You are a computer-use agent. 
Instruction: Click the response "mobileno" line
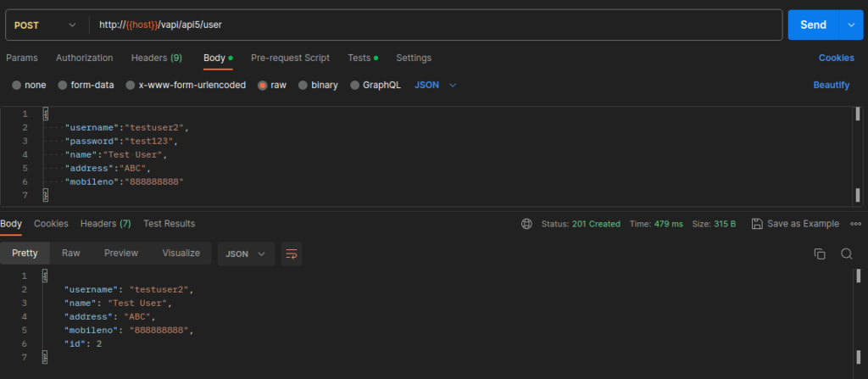pyautogui.click(x=130, y=330)
